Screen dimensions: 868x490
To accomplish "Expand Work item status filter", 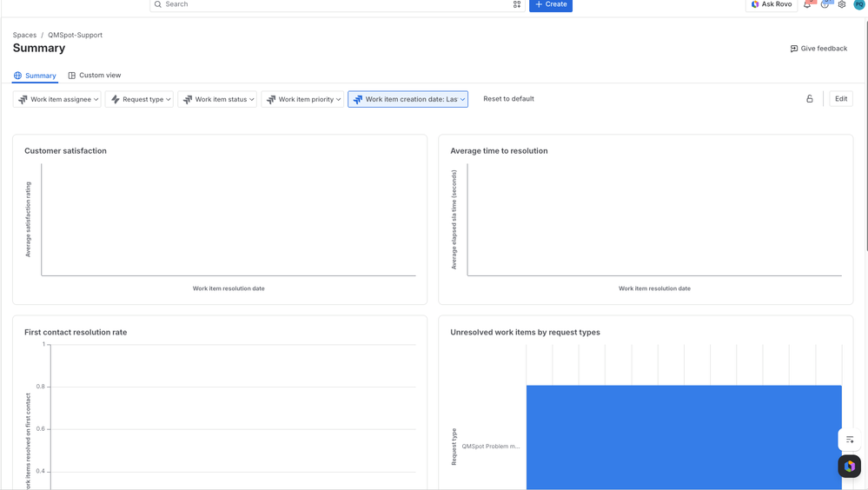I will click(x=217, y=99).
